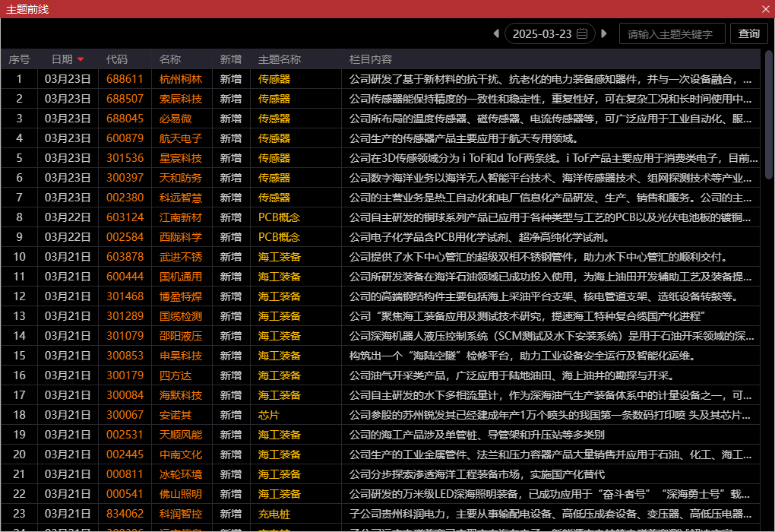Open stock 申昊科技
Image resolution: width=775 pixels, height=532 pixels.
[x=180, y=356]
